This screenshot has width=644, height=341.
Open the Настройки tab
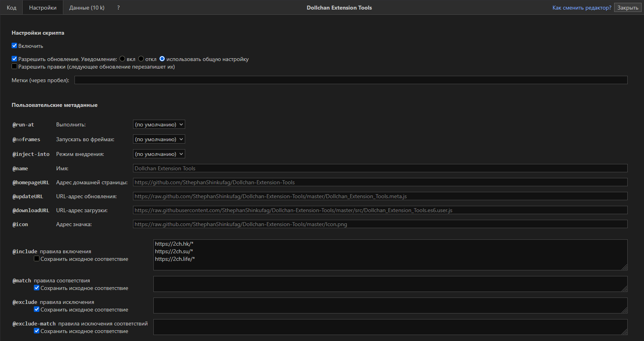pyautogui.click(x=43, y=8)
